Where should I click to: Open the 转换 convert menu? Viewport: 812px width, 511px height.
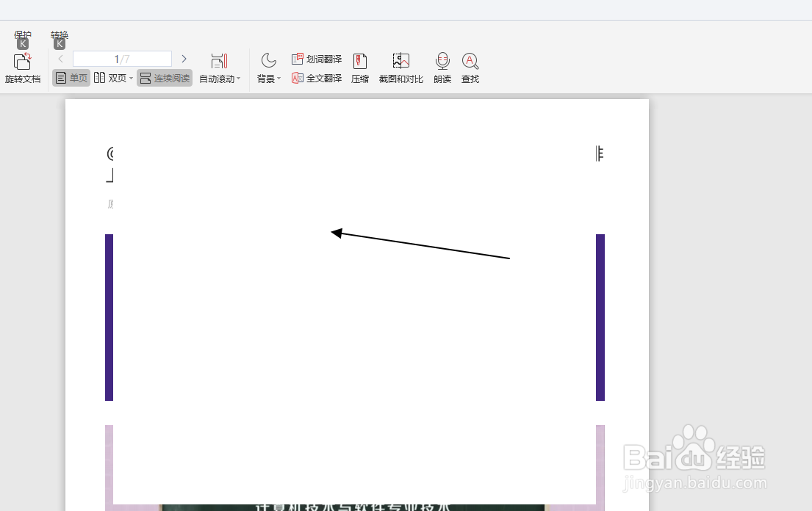(x=58, y=37)
